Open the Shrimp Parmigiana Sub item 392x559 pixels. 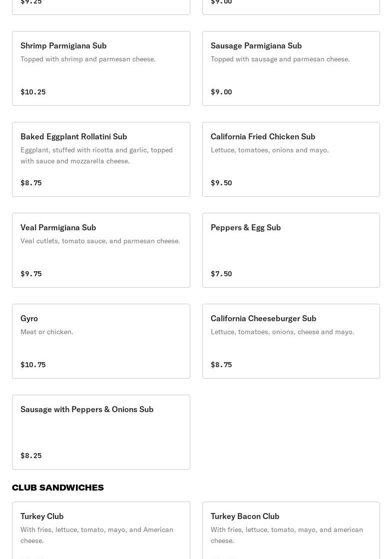pos(63,45)
